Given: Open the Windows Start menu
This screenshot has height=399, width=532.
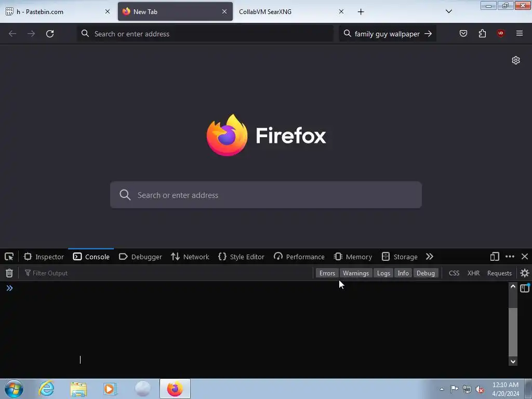Looking at the screenshot, I should click(14, 389).
